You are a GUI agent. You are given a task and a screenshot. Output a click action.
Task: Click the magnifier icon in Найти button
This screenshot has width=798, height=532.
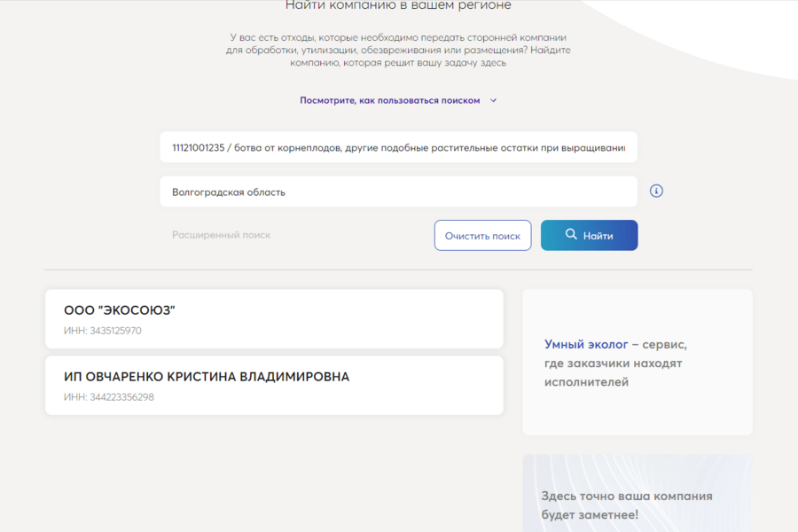(x=571, y=234)
